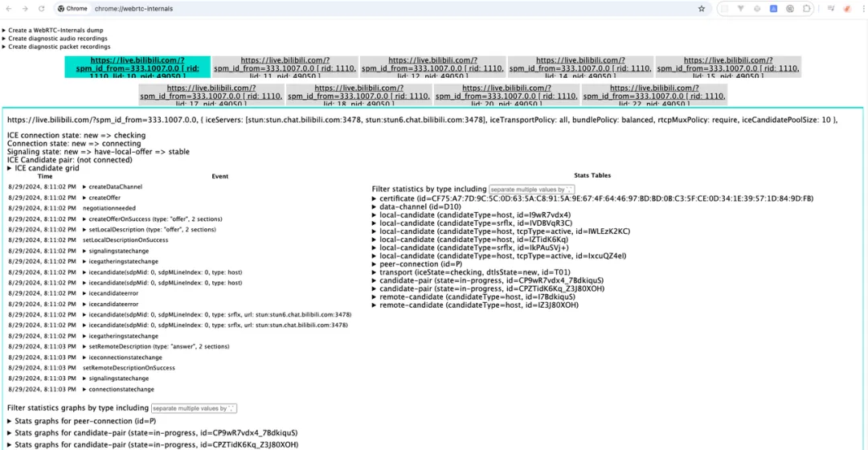This screenshot has height=450, width=868.
Task: Expand Create diagnostic audio recordings
Action: click(55, 39)
